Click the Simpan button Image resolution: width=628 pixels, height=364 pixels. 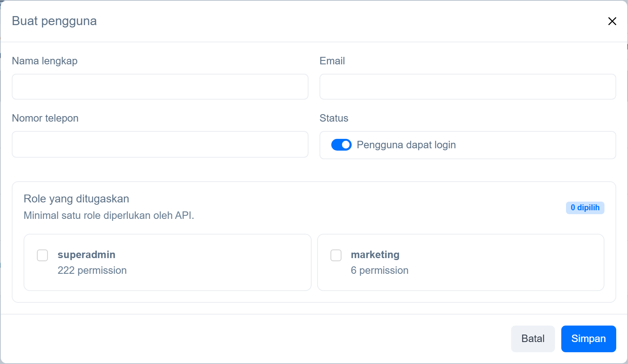tap(588, 339)
